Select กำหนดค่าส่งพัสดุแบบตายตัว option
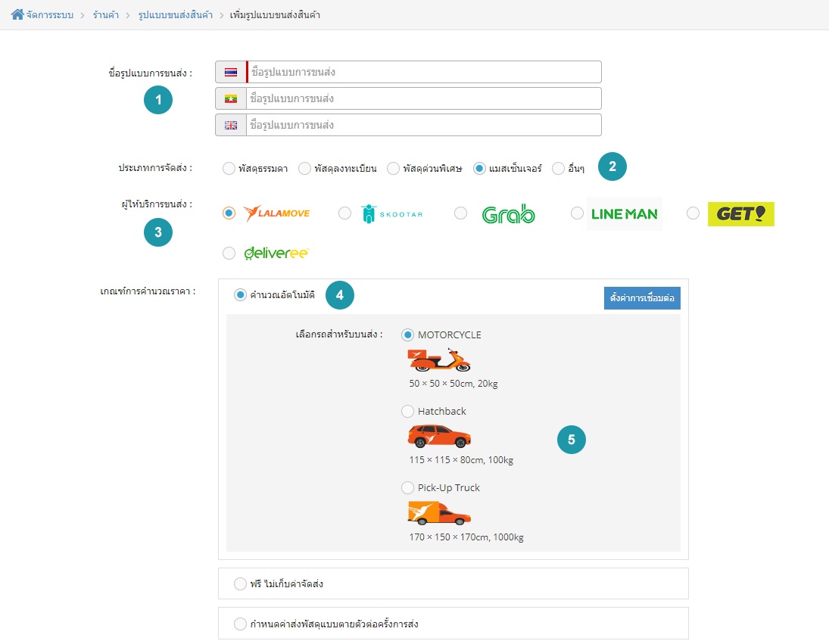 coord(240,624)
